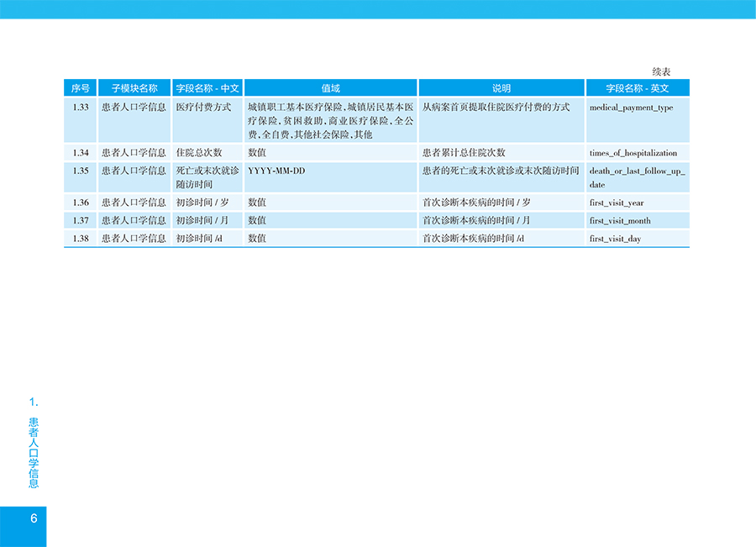The image size is (756, 547).
Task: Select the 医疗付费方式 field name
Action: click(203, 107)
